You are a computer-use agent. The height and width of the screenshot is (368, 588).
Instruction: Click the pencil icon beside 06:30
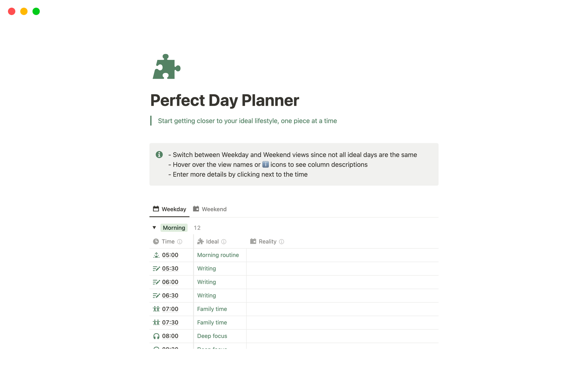point(156,295)
